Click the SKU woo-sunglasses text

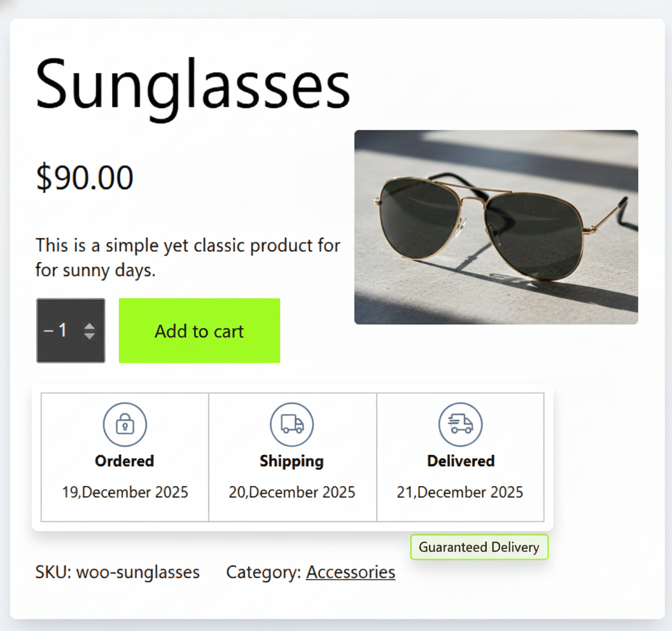[x=118, y=572]
